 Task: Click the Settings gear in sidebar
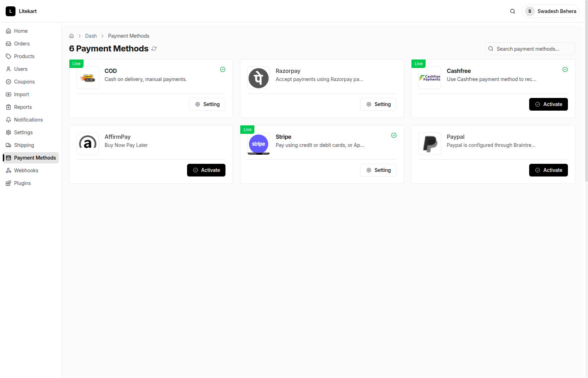pos(8,132)
